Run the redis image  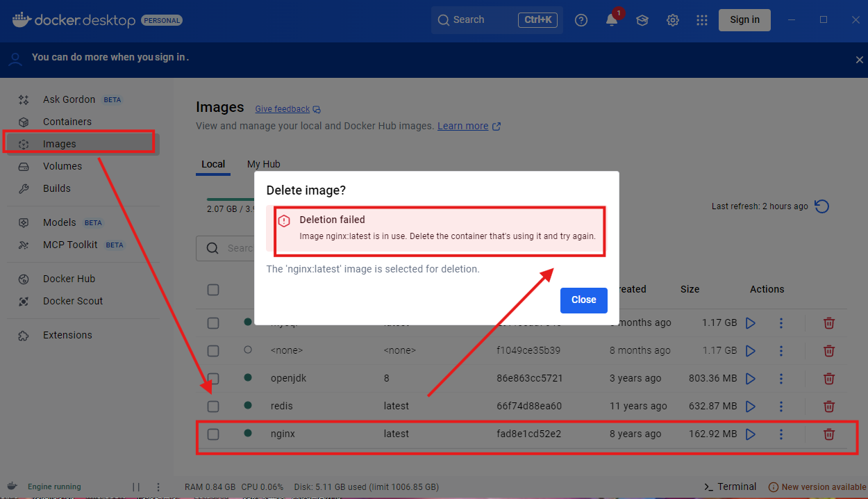(x=750, y=406)
